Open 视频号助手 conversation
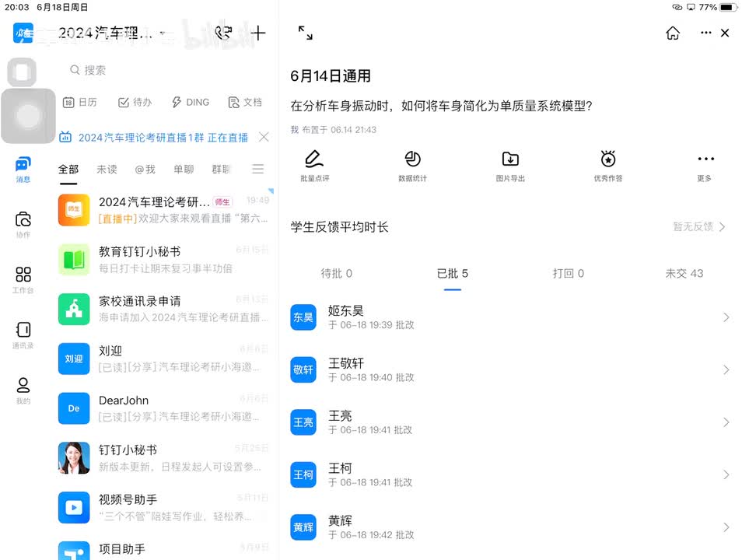The height and width of the screenshot is (560, 742). tap(163, 508)
